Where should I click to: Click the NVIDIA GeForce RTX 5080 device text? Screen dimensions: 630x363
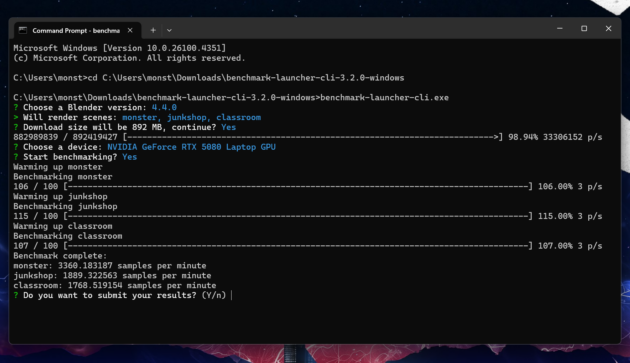click(x=191, y=147)
